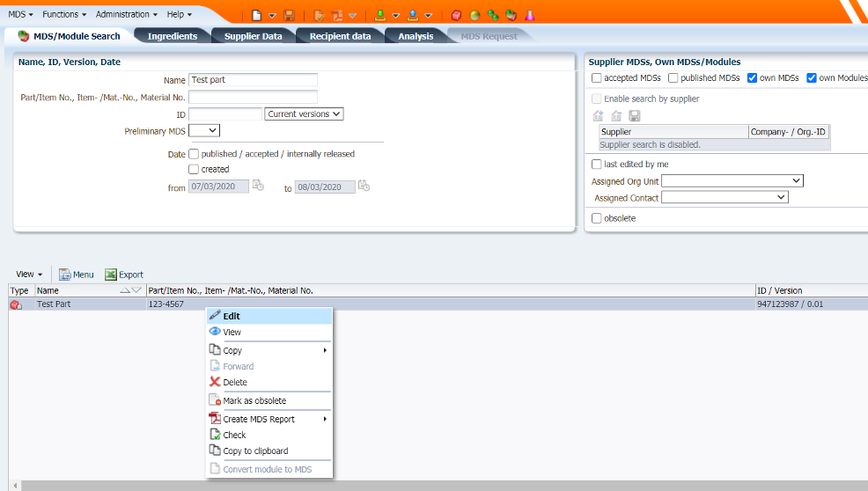Check 'last edited by me' checkbox
This screenshot has width=868, height=491.
pyautogui.click(x=596, y=165)
